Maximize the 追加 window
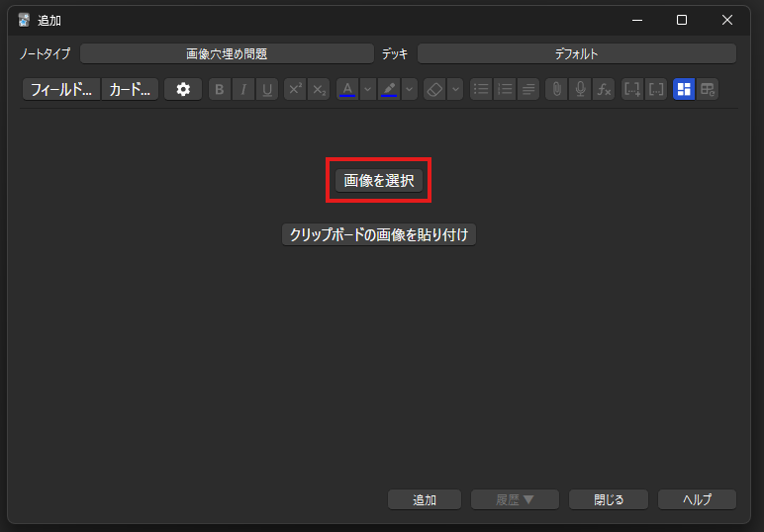Image resolution: width=764 pixels, height=532 pixels. point(682,20)
